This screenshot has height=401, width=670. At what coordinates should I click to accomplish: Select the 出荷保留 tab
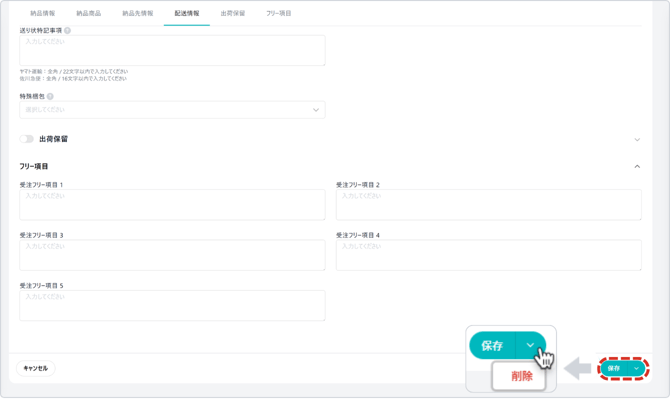pos(232,14)
